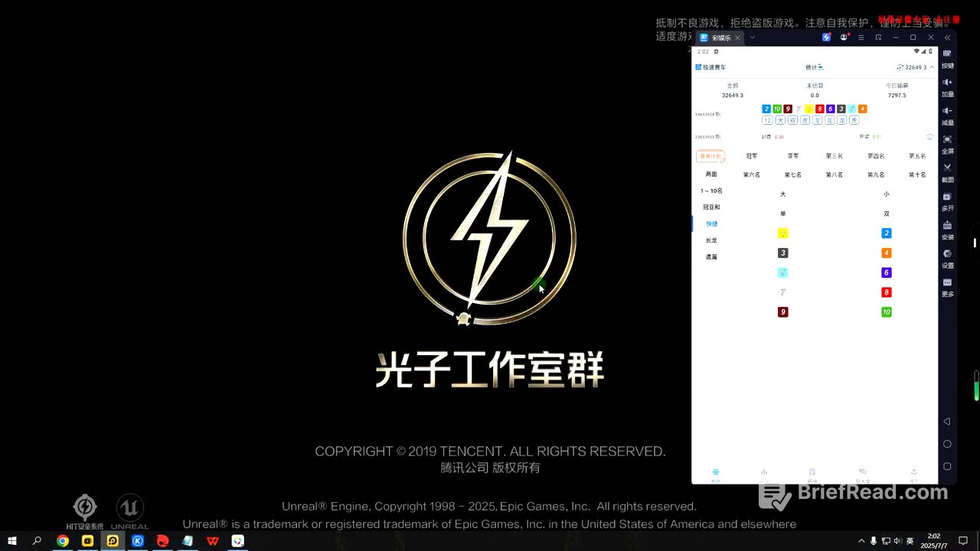Screen dimensions: 980x551
Task: Open Google Chrome from the taskbar
Action: (63, 541)
